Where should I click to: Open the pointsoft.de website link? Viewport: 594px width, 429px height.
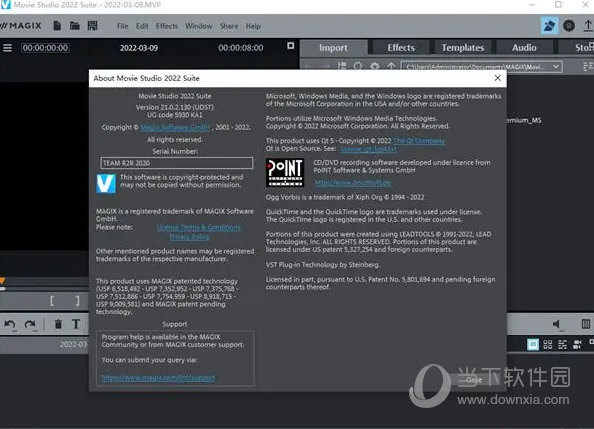click(x=352, y=183)
